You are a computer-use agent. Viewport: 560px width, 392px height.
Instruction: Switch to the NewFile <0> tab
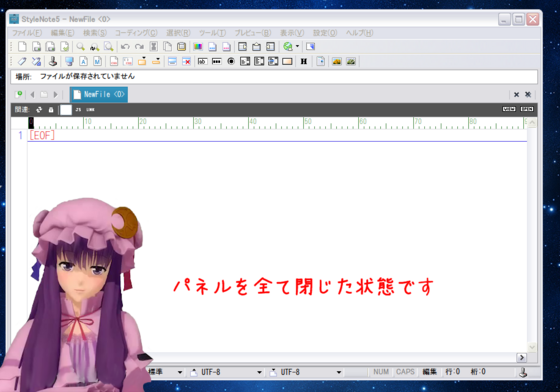tap(99, 95)
